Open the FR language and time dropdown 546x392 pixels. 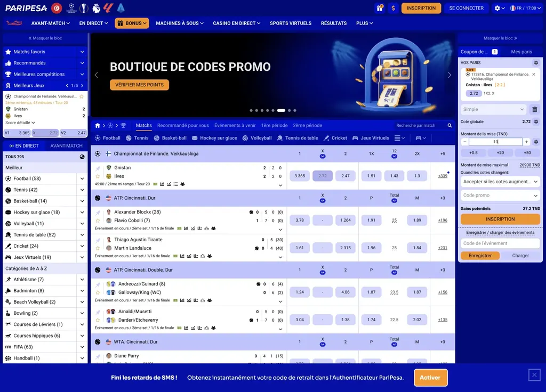pyautogui.click(x=525, y=8)
